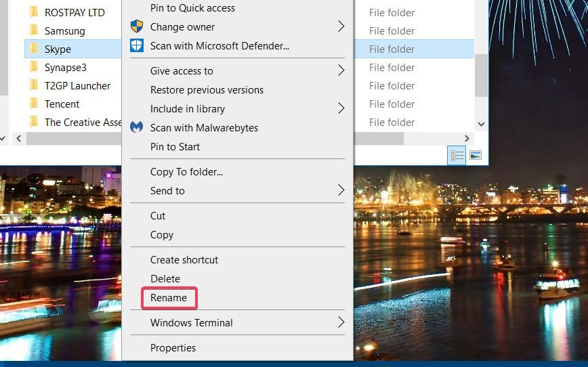Select the ROSTPAY LTD folder name
This screenshot has width=588, height=367.
[x=75, y=12]
